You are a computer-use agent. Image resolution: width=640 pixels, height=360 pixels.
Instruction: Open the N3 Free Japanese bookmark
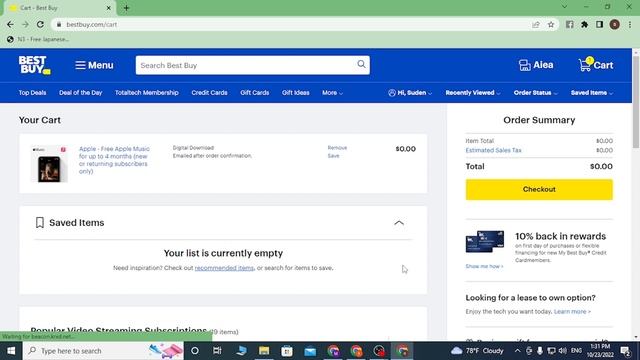click(38, 39)
